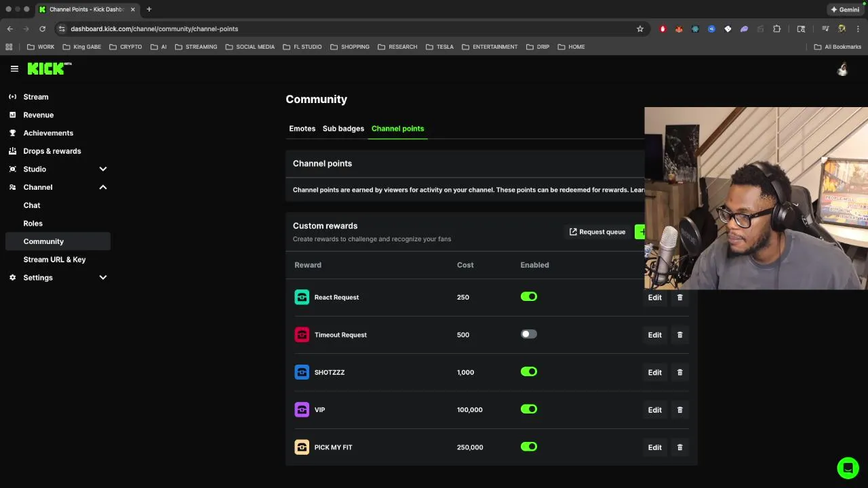Expand the Studio sidebar section
Screen dimensions: 868x488
103,169
